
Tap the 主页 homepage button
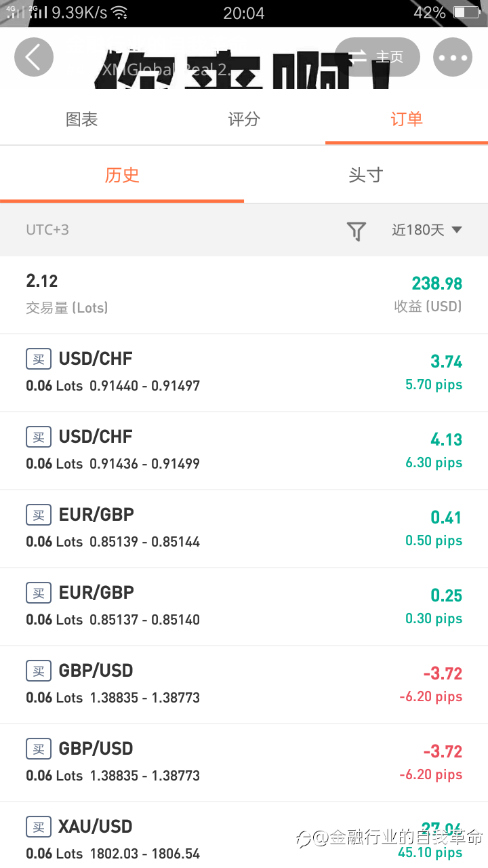pos(378,57)
